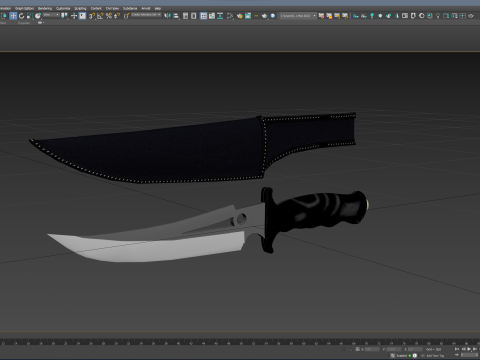Click the third project folder icon
Image resolution: width=480 pixels, height=360 pixels.
coord(337,16)
